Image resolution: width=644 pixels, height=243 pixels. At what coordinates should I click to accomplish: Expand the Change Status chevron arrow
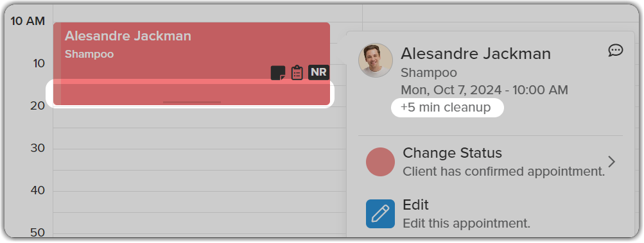[x=611, y=162]
